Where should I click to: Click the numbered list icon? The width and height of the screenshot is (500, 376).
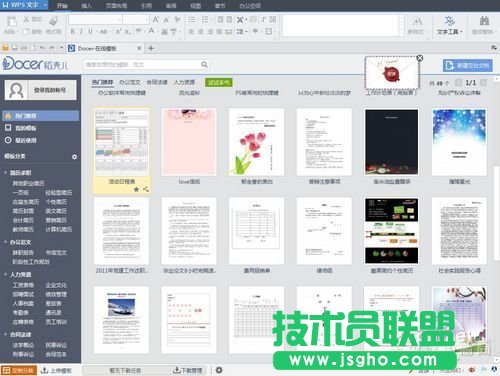coord(205,20)
